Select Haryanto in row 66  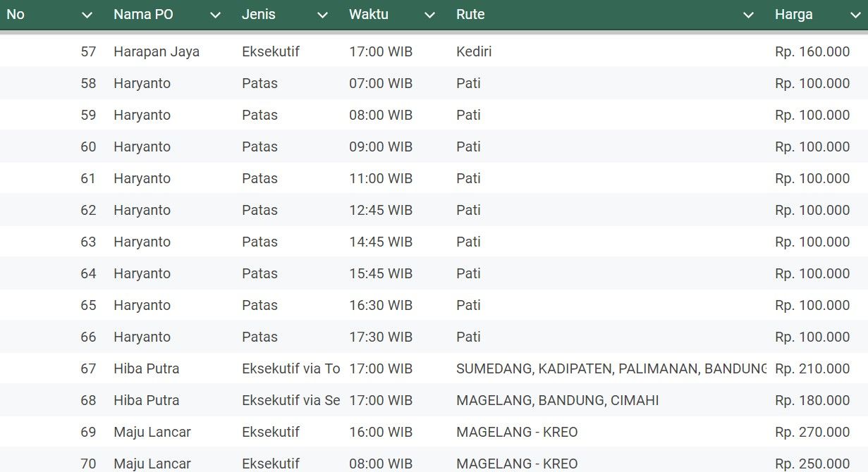click(142, 337)
